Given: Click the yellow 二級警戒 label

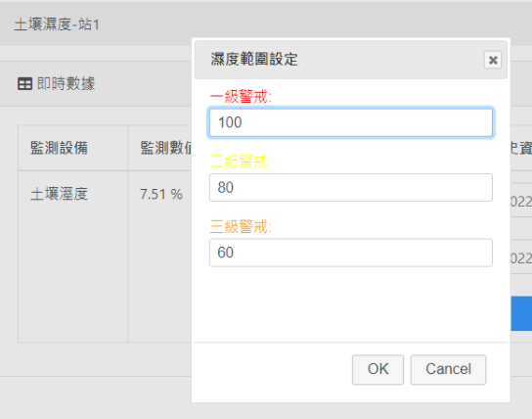Looking at the screenshot, I should pos(241,162).
